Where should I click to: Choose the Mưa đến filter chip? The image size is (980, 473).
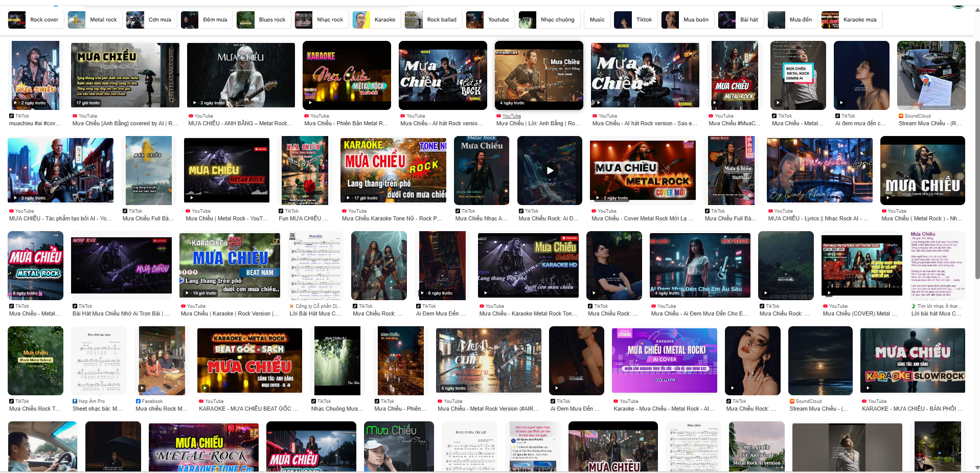[x=791, y=20]
